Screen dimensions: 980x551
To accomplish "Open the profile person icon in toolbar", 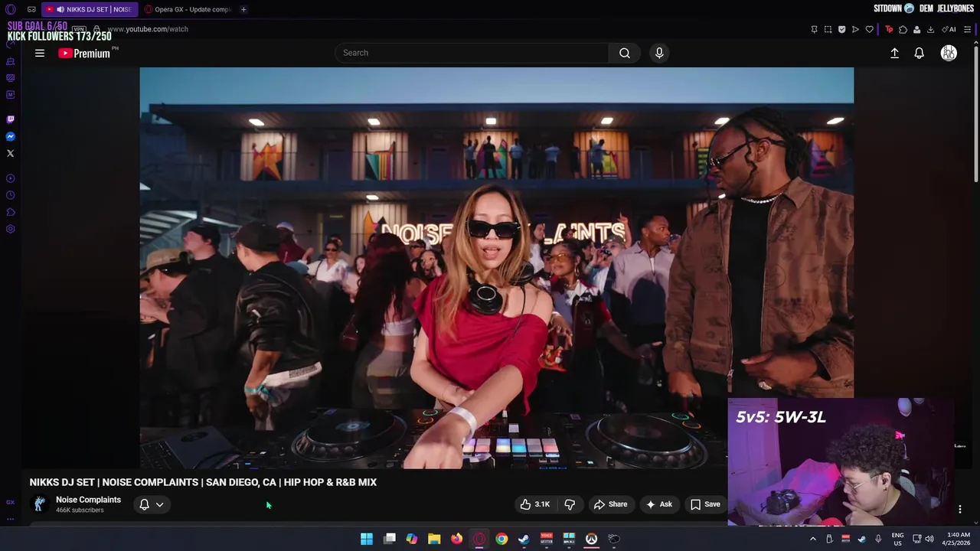I will (x=916, y=29).
